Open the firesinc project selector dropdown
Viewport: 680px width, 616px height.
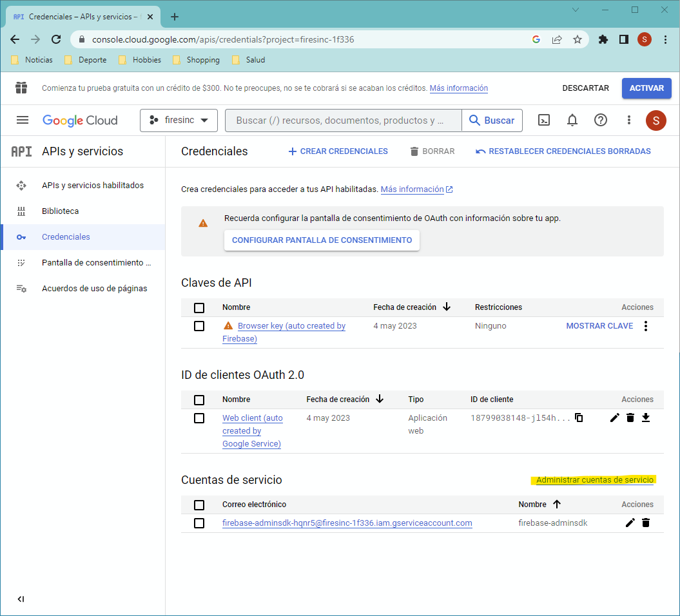pyautogui.click(x=179, y=120)
